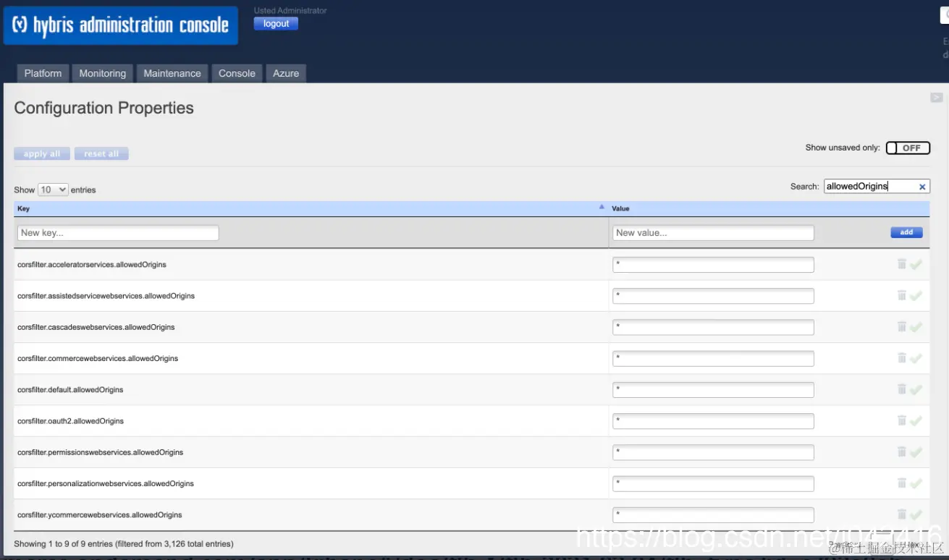Open the Maintenance tab
This screenshot has width=949, height=560.
coord(172,73)
